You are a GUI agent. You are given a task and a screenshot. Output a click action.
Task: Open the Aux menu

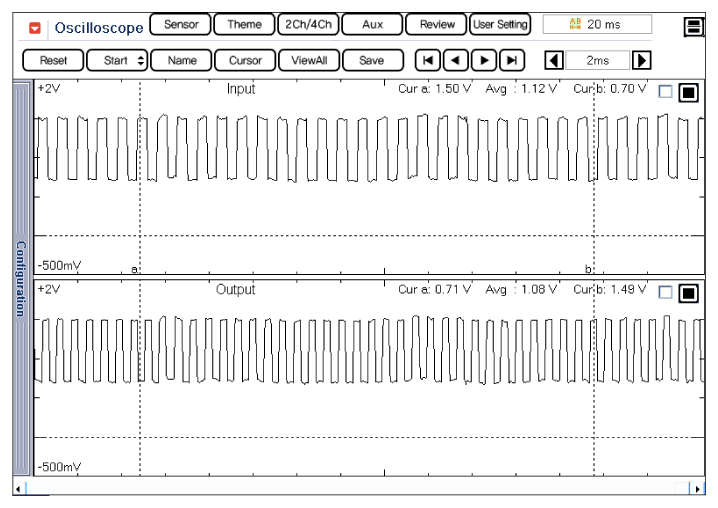372,24
